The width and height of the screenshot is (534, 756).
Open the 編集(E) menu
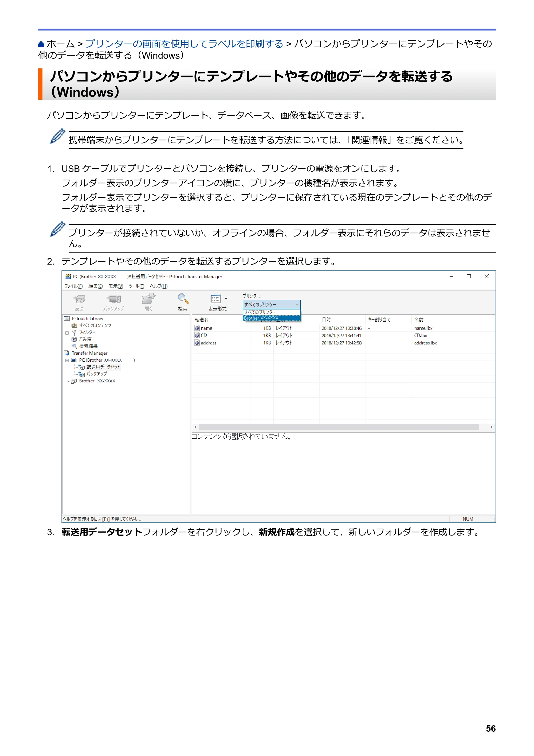[95, 286]
